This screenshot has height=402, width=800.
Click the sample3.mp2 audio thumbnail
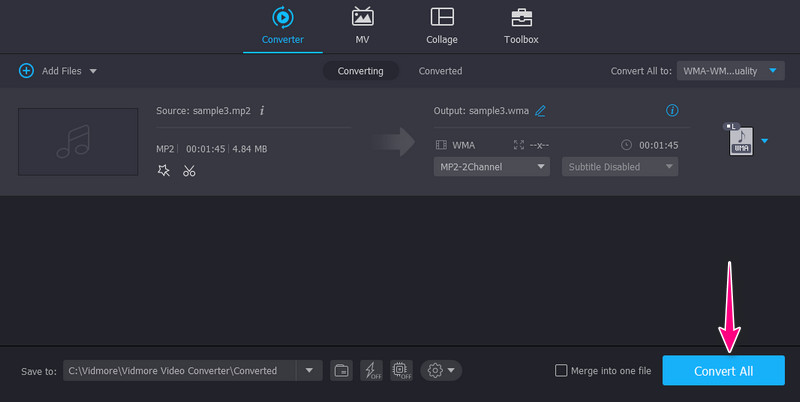pos(78,141)
